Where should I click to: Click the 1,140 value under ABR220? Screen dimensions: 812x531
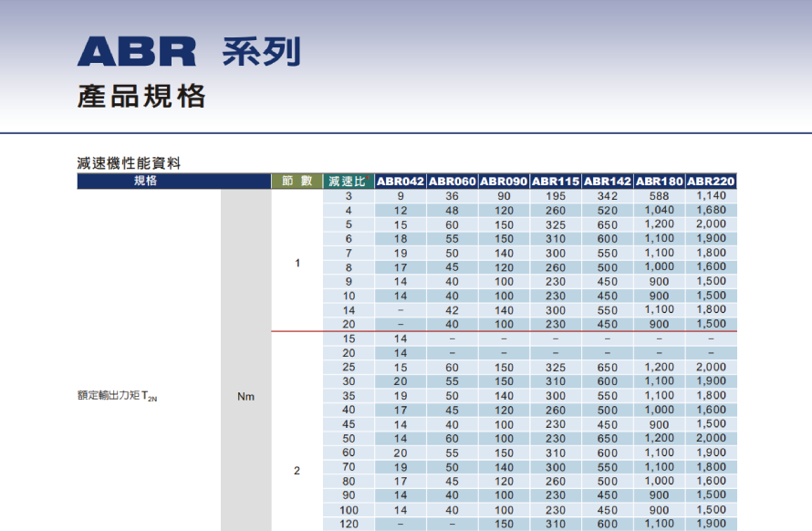[x=711, y=195]
